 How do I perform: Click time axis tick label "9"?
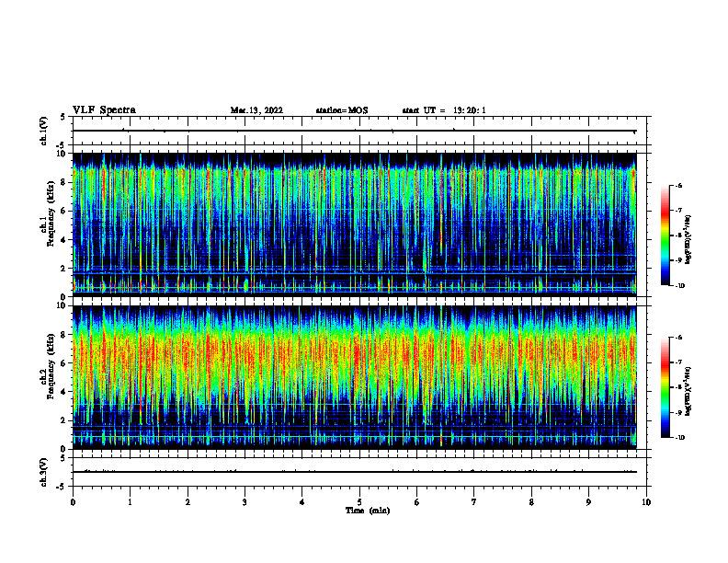pos(588,502)
